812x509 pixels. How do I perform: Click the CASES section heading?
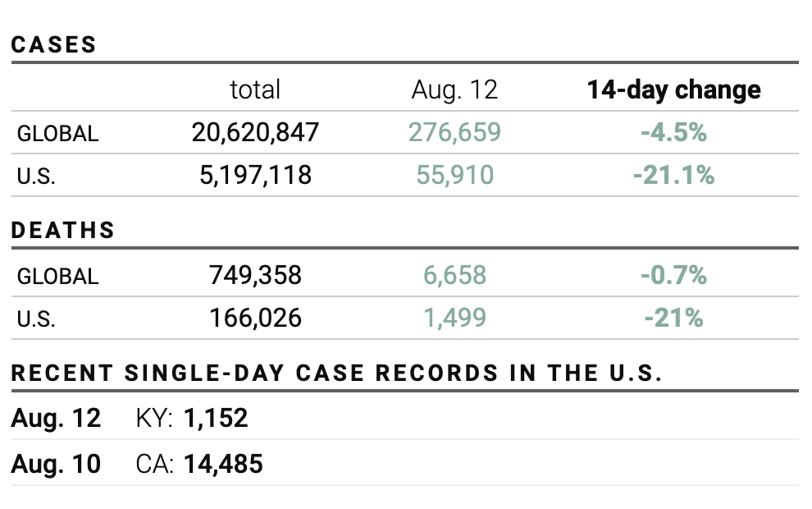point(54,45)
